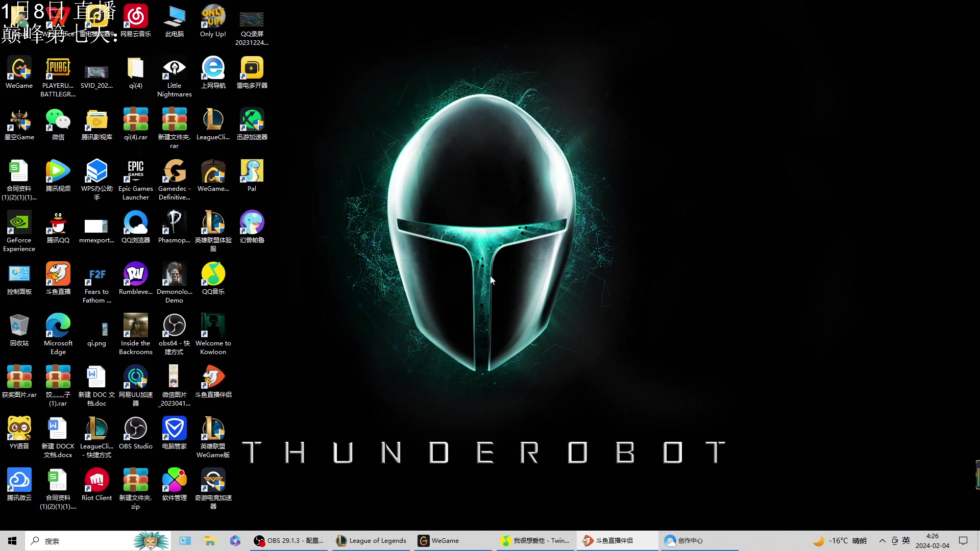Open 腾讯影视库 folder icon
This screenshot has width=980, height=551.
pos(97,124)
